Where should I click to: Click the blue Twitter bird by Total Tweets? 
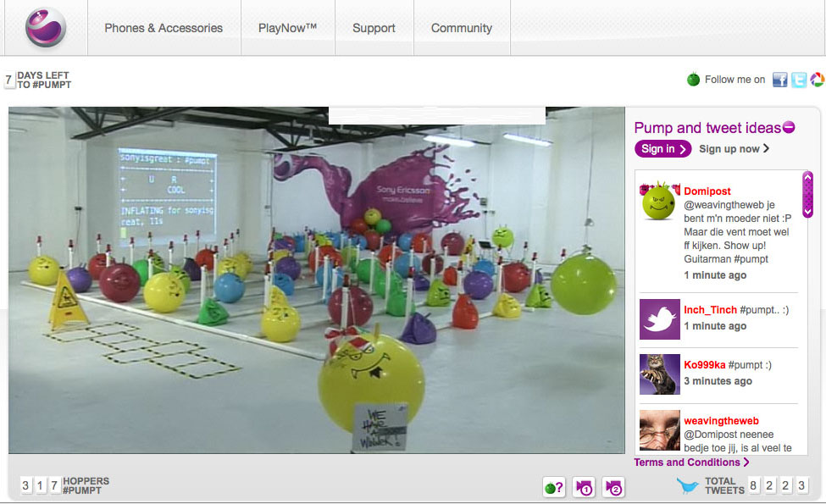coord(687,485)
